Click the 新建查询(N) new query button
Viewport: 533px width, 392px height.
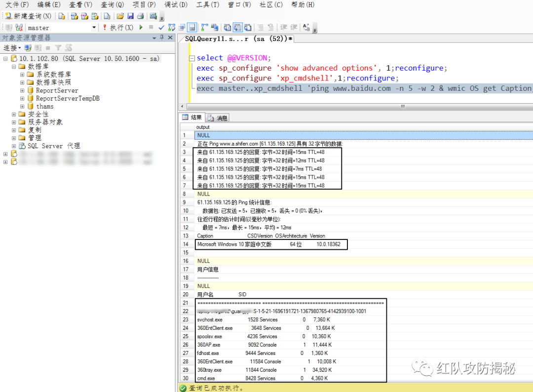coord(28,16)
